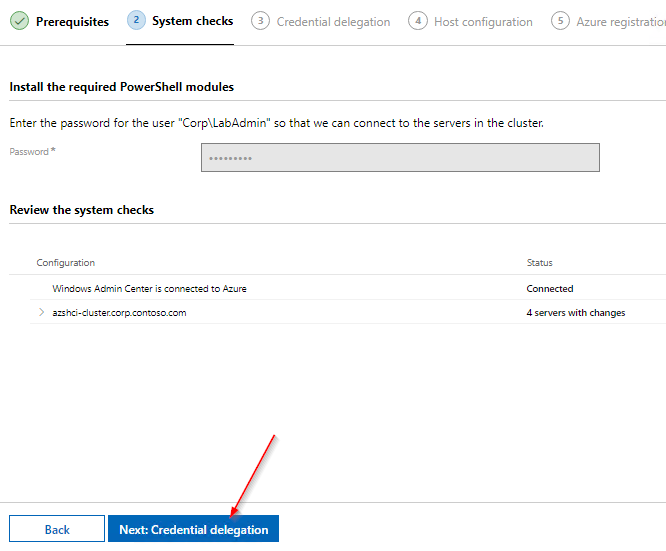Screen dimensions: 666x551
Task: Click Next: Credential delegation button
Action: click(x=194, y=529)
